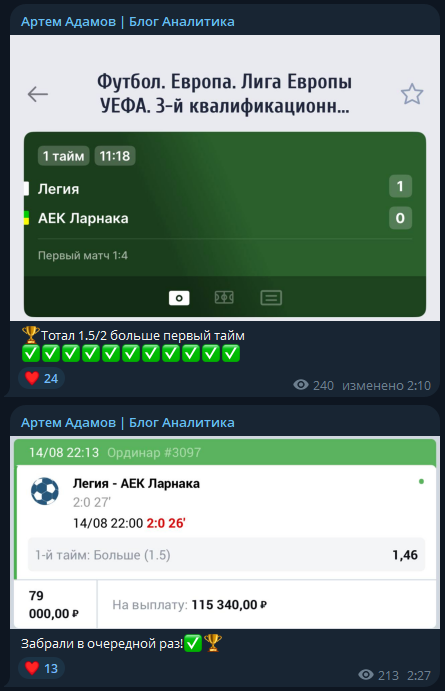Mark the match as favorite with the star
Screen dimensions: 445x691
pos(412,94)
